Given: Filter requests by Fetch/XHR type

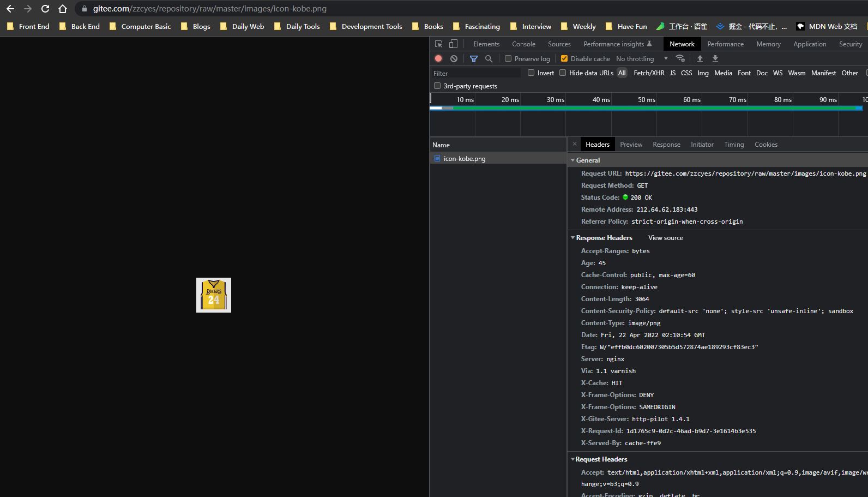Looking at the screenshot, I should [649, 73].
